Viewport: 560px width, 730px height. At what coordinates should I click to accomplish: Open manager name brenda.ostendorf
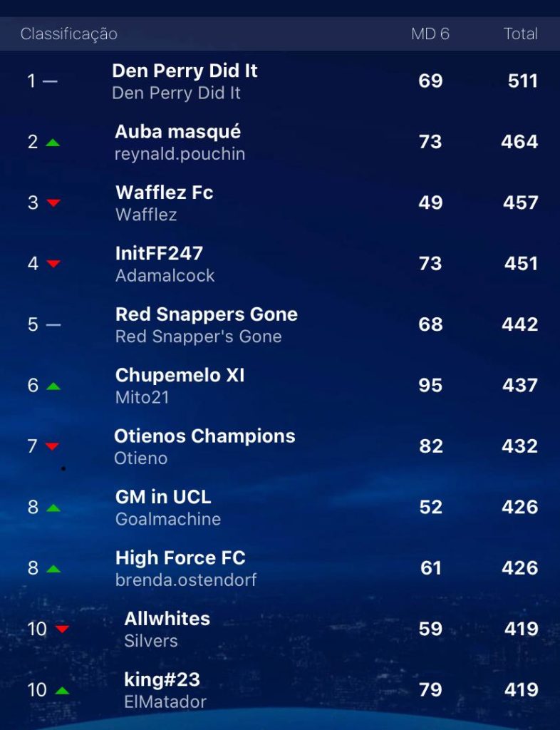[186, 580]
